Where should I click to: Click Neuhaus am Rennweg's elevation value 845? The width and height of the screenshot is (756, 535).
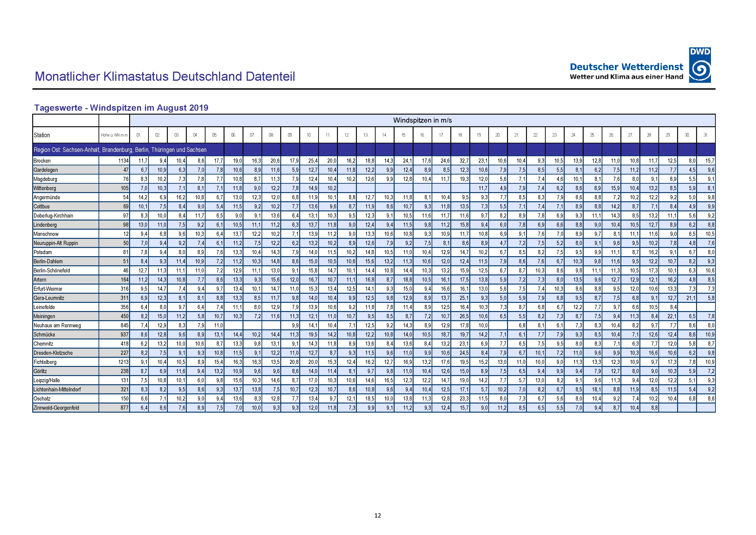coord(124,325)
